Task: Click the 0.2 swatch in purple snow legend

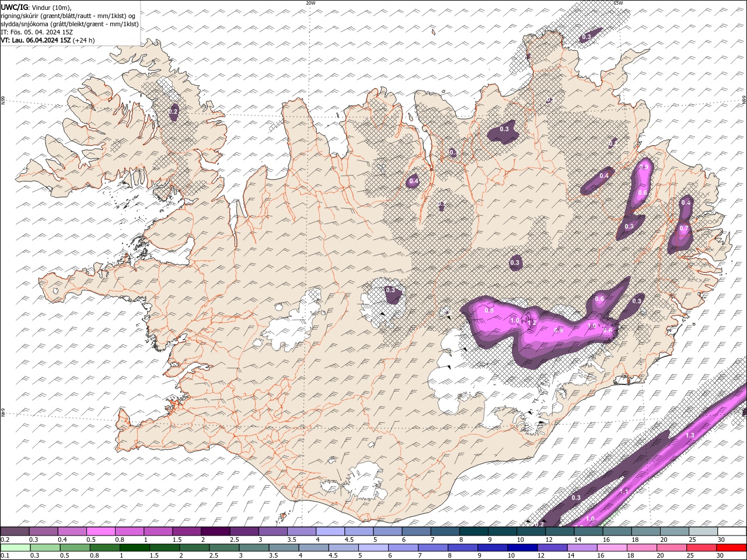Action: [15, 531]
